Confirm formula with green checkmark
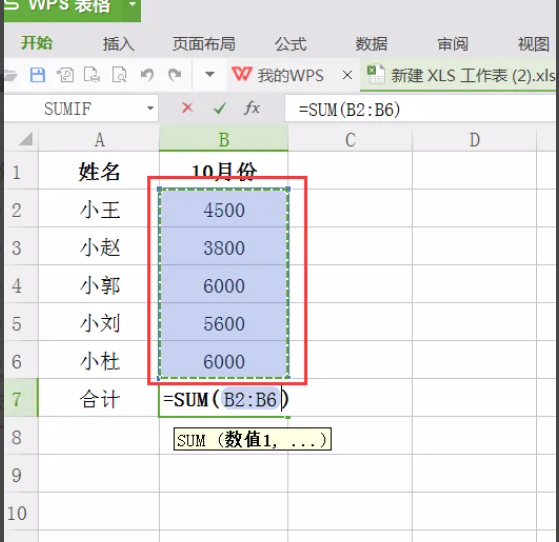 point(220,108)
